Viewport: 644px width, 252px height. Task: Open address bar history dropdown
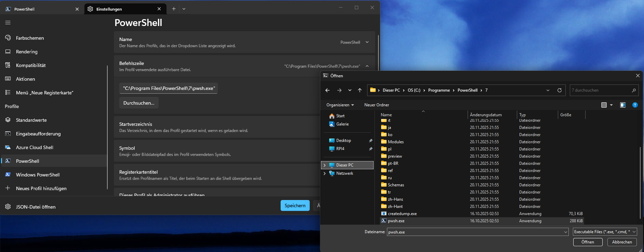coord(548,90)
